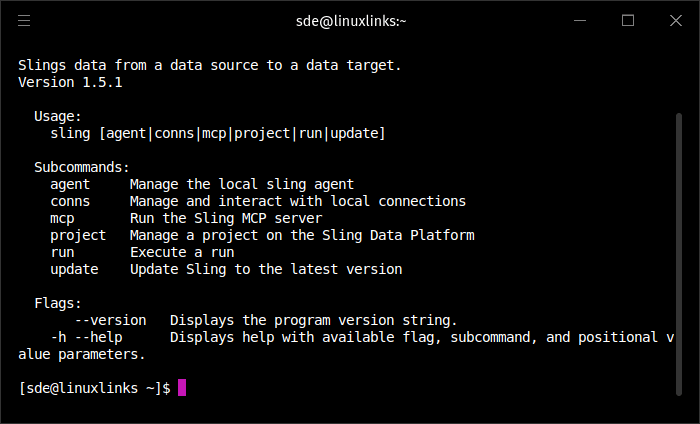Viewport: 700px width, 424px height.
Task: Click the 'Subcommands:' heading
Action: click(82, 167)
